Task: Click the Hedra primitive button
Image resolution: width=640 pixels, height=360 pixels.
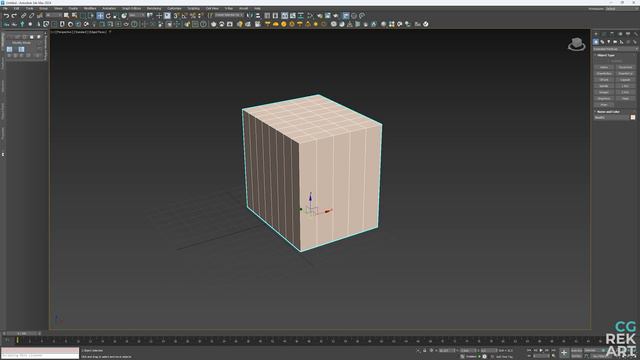Action: [604, 67]
